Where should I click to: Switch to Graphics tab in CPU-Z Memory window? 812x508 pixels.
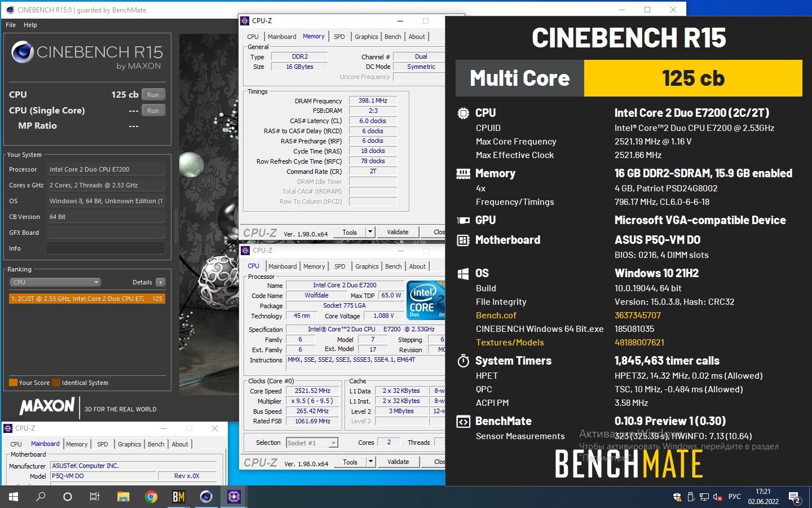pyautogui.click(x=367, y=37)
